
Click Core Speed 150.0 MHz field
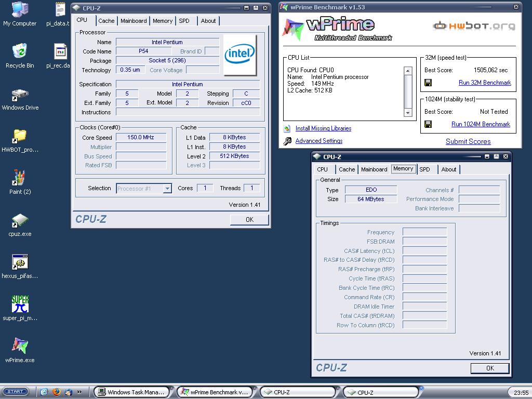click(x=141, y=137)
